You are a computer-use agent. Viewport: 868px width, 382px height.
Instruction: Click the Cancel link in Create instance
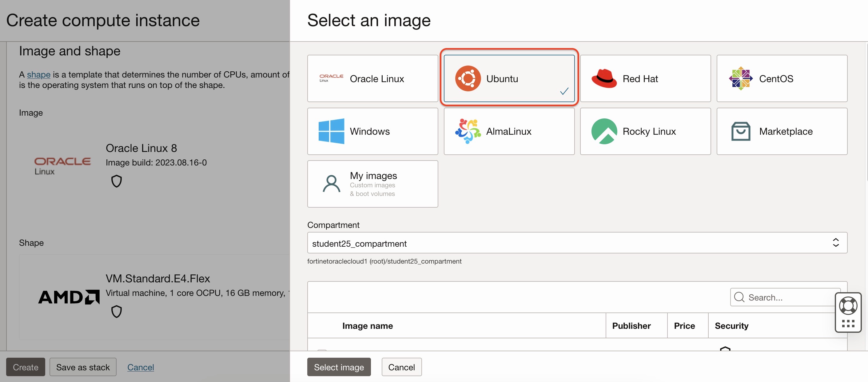click(141, 367)
